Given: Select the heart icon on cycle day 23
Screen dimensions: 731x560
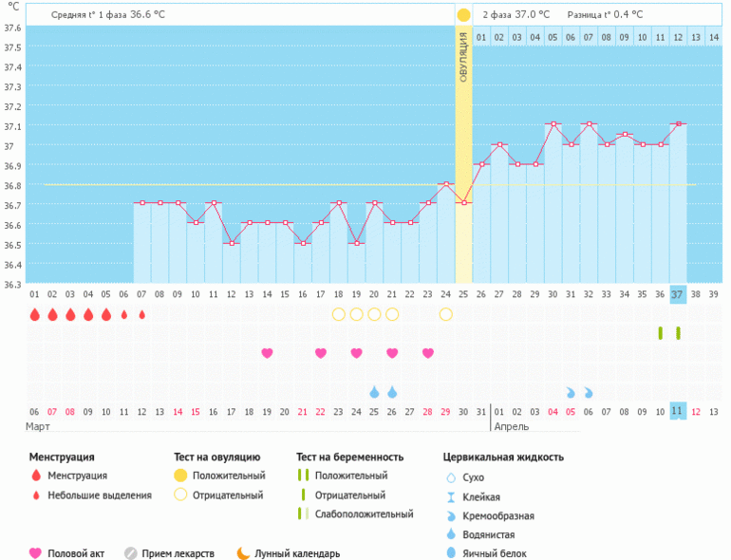Looking at the screenshot, I should point(428,353).
